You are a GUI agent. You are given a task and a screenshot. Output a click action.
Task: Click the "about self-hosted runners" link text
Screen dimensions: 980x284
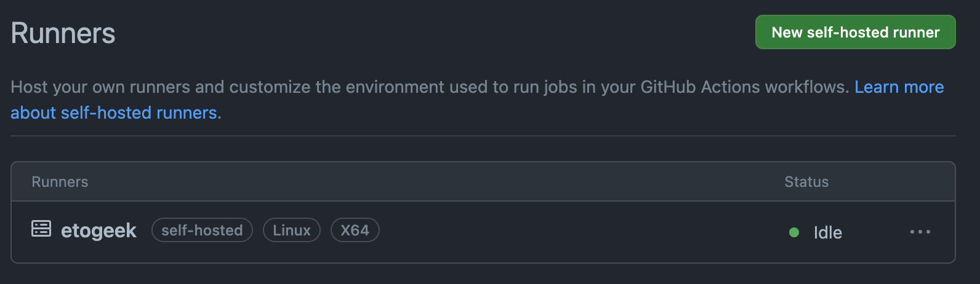pyautogui.click(x=114, y=113)
